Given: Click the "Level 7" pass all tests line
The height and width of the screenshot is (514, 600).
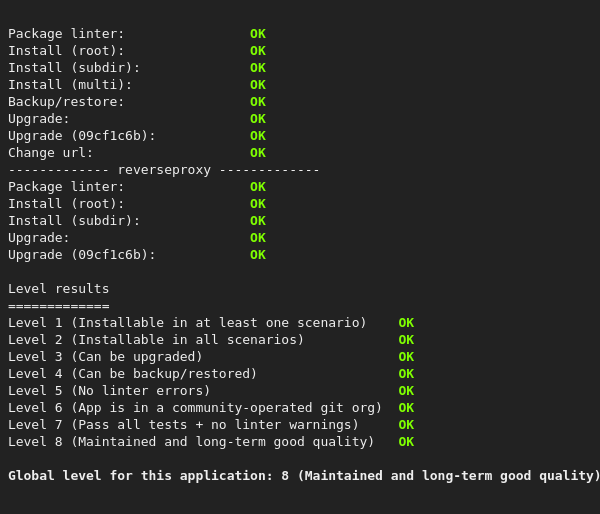Looking at the screenshot, I should [x=183, y=425].
